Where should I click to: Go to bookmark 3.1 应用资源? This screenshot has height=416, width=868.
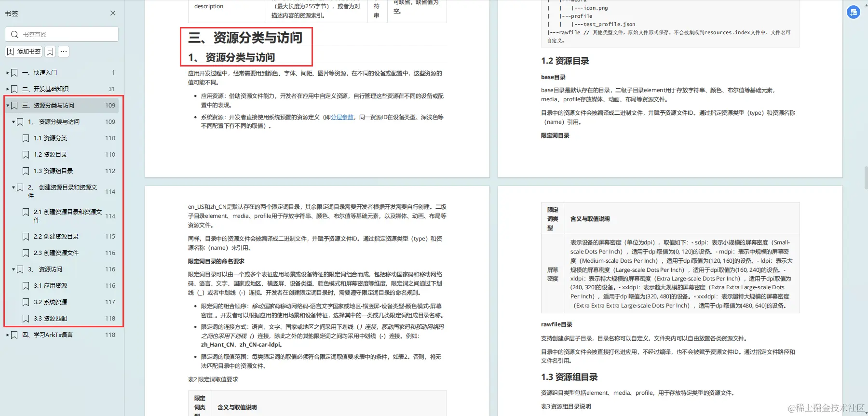click(x=51, y=286)
